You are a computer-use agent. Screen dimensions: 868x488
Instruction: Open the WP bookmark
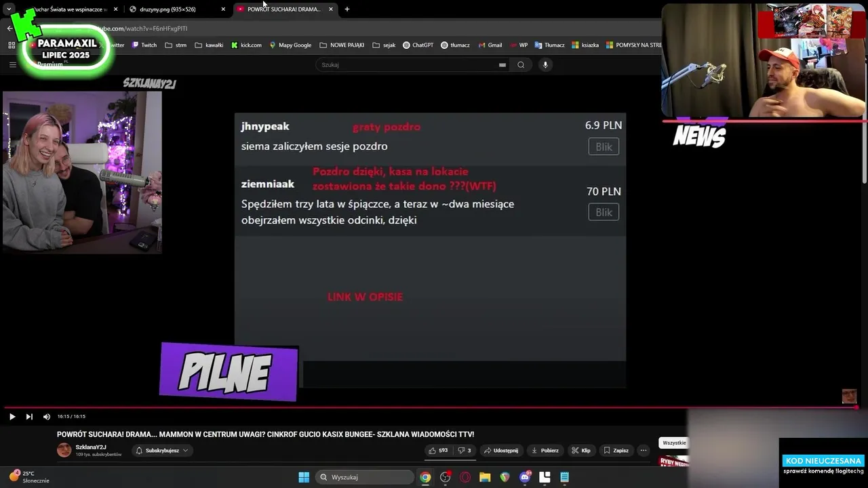(518, 45)
